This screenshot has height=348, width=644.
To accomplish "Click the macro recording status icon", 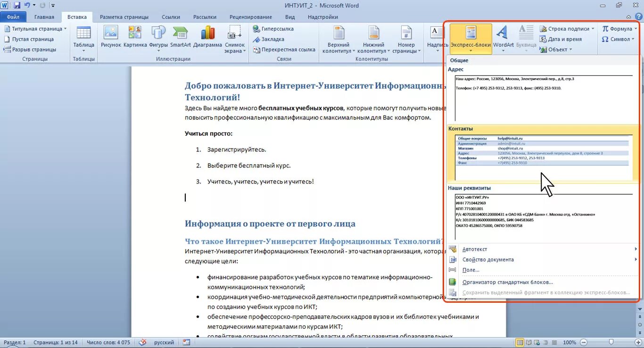I will click(186, 342).
